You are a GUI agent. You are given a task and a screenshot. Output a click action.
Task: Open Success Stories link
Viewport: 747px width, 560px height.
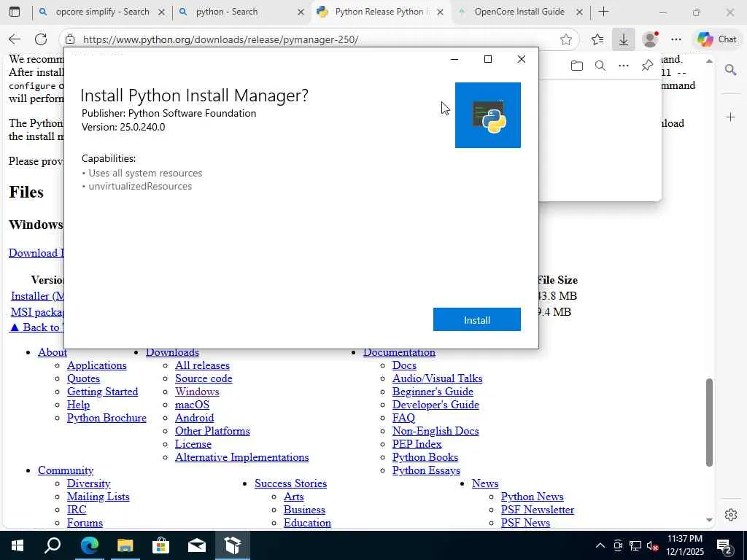tap(290, 483)
